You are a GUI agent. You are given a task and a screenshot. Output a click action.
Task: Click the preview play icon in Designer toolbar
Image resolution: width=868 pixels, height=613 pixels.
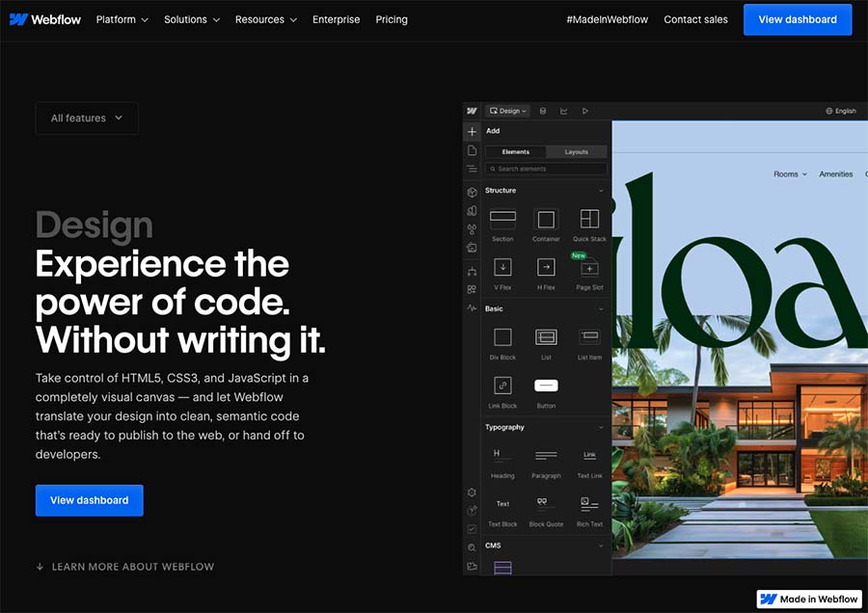click(x=584, y=111)
